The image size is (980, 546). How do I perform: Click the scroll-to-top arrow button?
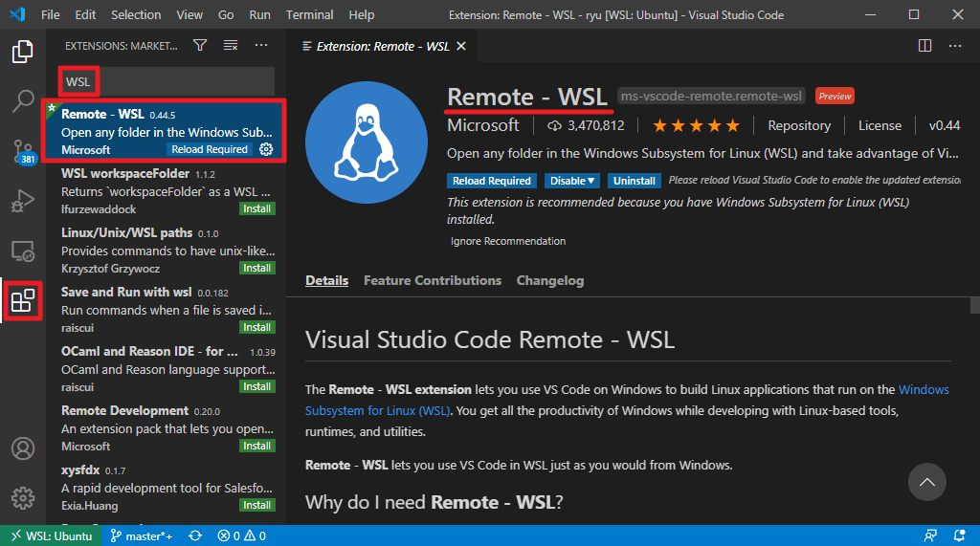point(926,482)
